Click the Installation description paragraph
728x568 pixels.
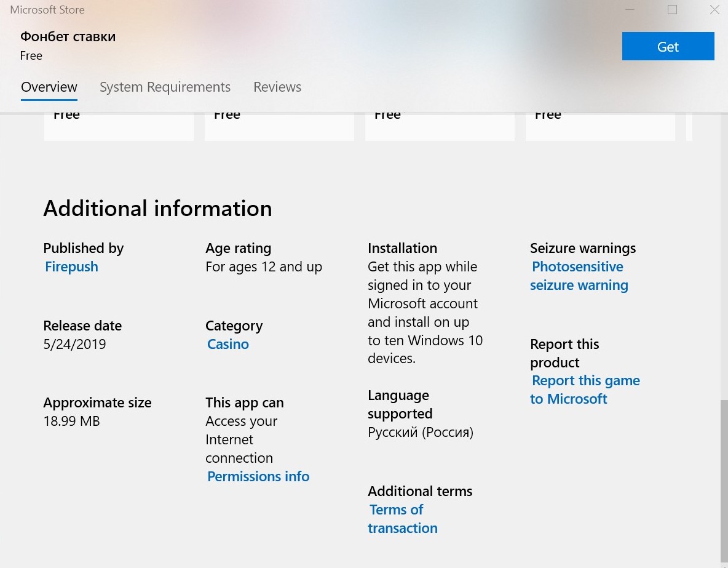pos(425,313)
